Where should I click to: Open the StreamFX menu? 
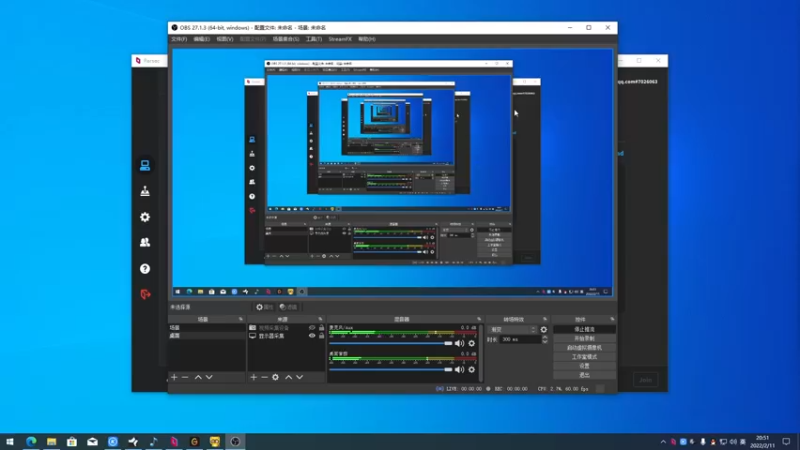340,39
